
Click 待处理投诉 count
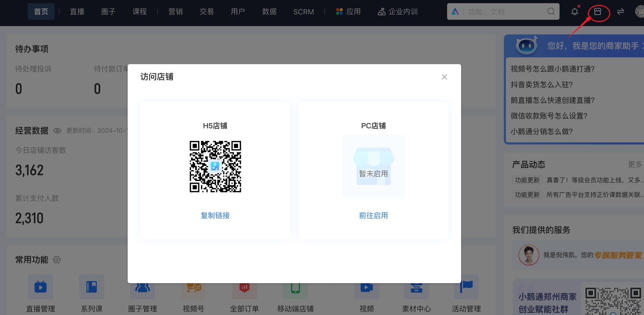point(19,89)
